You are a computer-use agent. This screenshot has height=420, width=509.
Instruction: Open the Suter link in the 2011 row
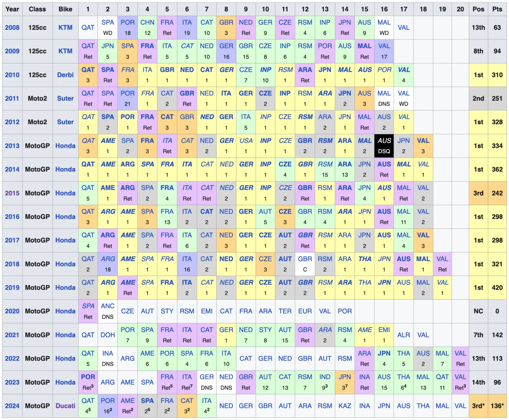pos(65,98)
